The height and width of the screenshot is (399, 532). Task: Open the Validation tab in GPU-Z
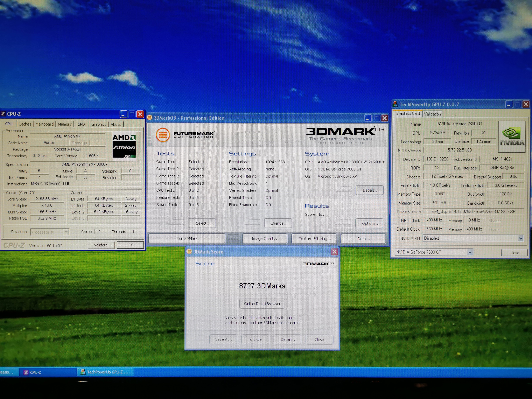[432, 114]
